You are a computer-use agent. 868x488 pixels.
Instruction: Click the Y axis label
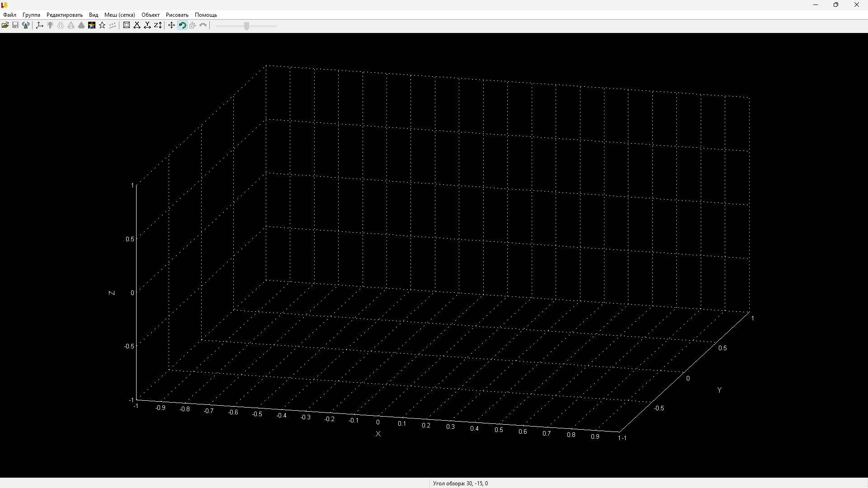(719, 390)
